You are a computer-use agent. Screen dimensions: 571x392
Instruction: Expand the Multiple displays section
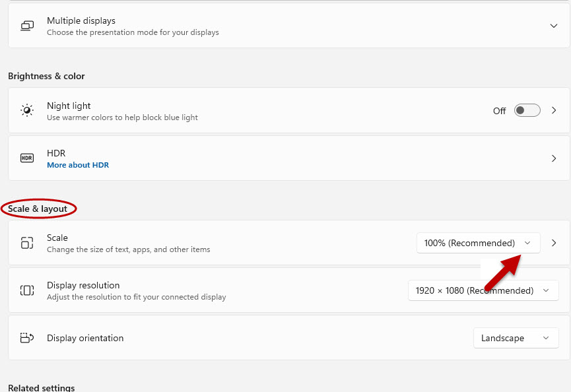click(554, 26)
